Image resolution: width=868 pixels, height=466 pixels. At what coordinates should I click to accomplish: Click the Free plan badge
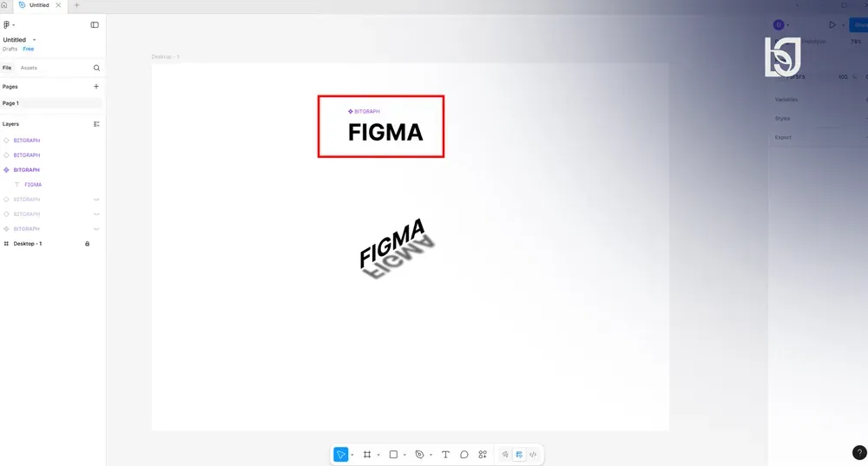(29, 49)
